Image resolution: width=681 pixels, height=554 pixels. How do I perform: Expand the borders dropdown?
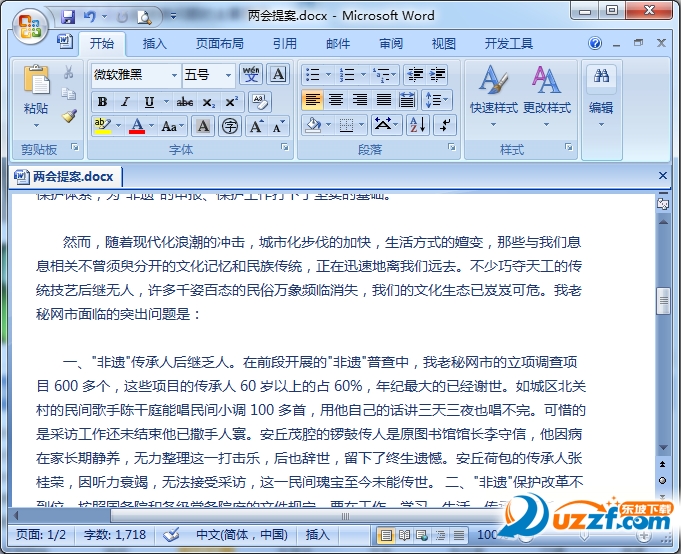tap(361, 125)
